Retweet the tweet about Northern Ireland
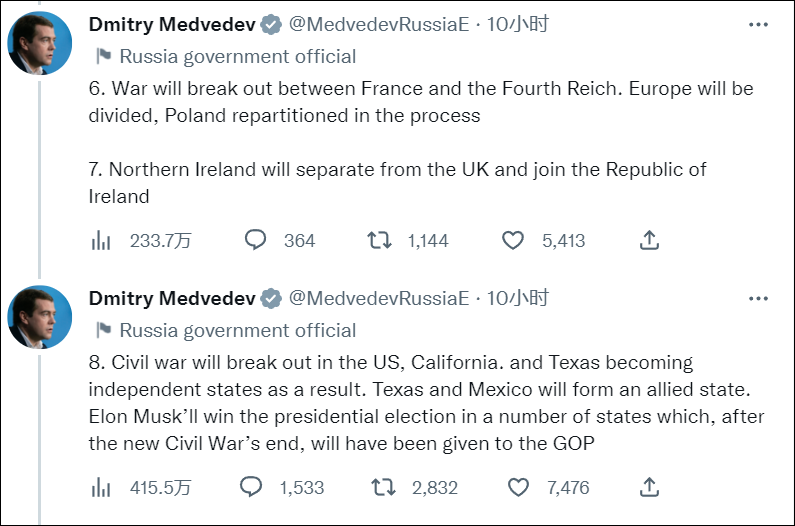The image size is (795, 526). 379,240
